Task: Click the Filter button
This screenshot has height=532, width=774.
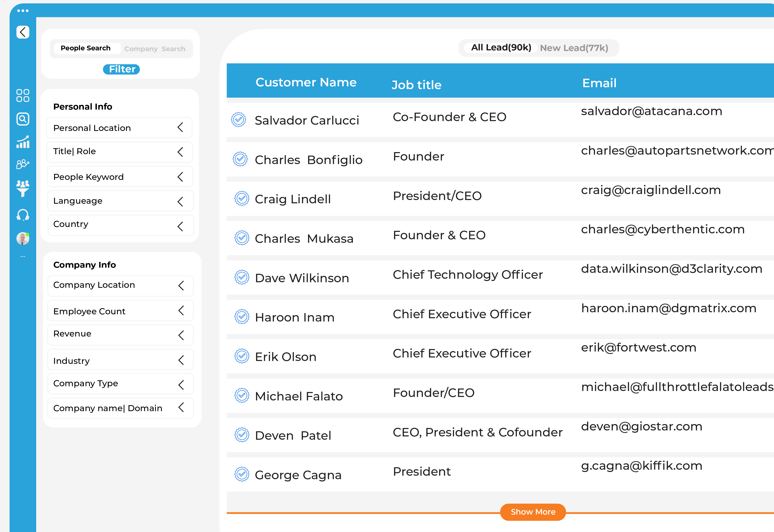Action: tap(121, 69)
